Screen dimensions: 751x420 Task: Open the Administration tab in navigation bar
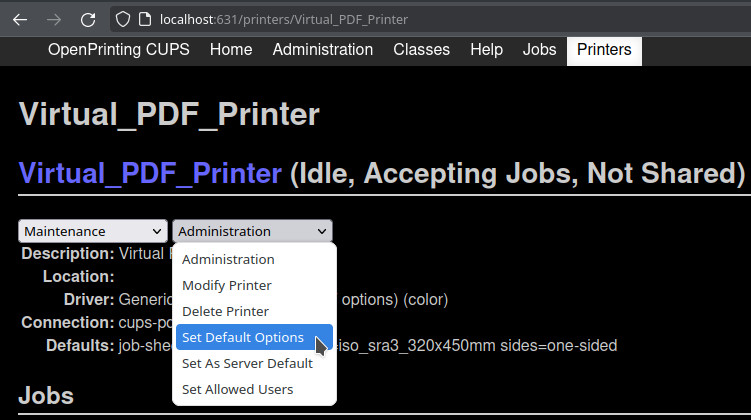(323, 50)
